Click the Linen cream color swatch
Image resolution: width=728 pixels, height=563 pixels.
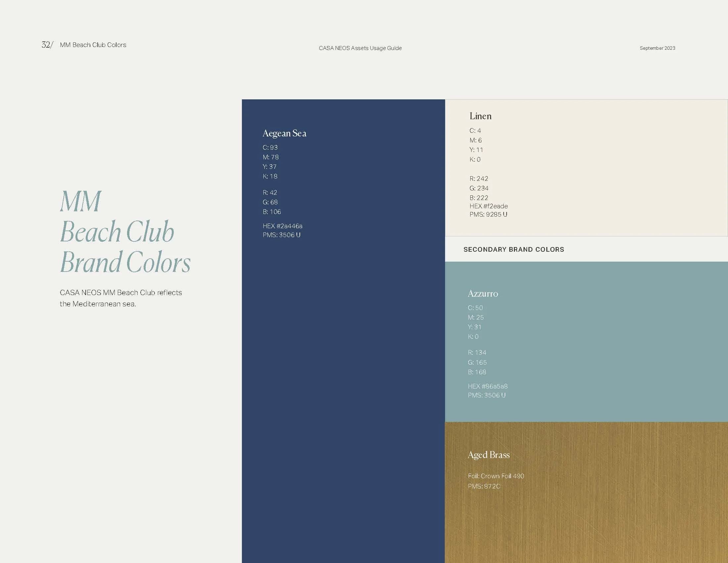[x=586, y=168]
